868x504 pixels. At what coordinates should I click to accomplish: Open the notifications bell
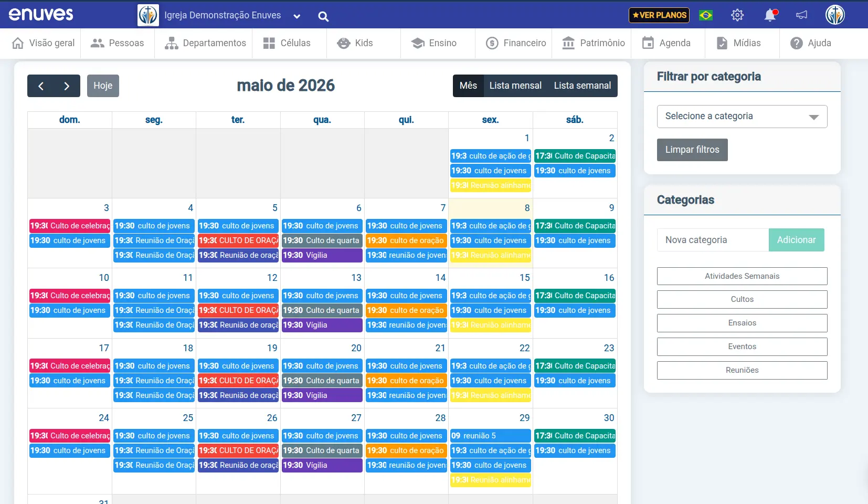point(770,15)
